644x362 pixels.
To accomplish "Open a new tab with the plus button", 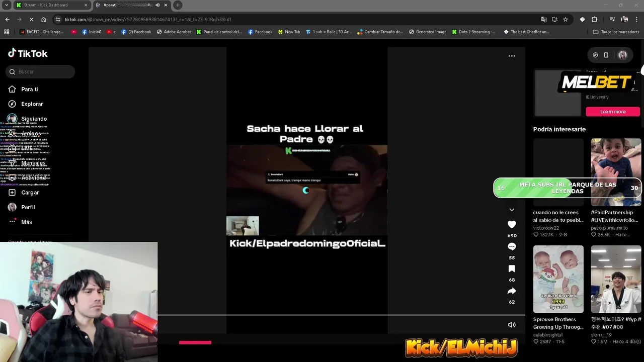I will point(178,5).
